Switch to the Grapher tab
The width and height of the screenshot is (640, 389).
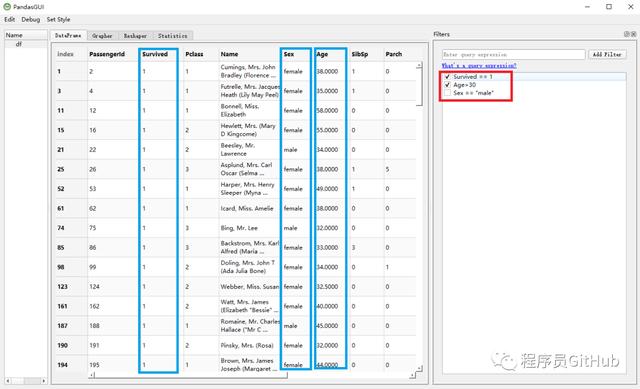[x=102, y=36]
